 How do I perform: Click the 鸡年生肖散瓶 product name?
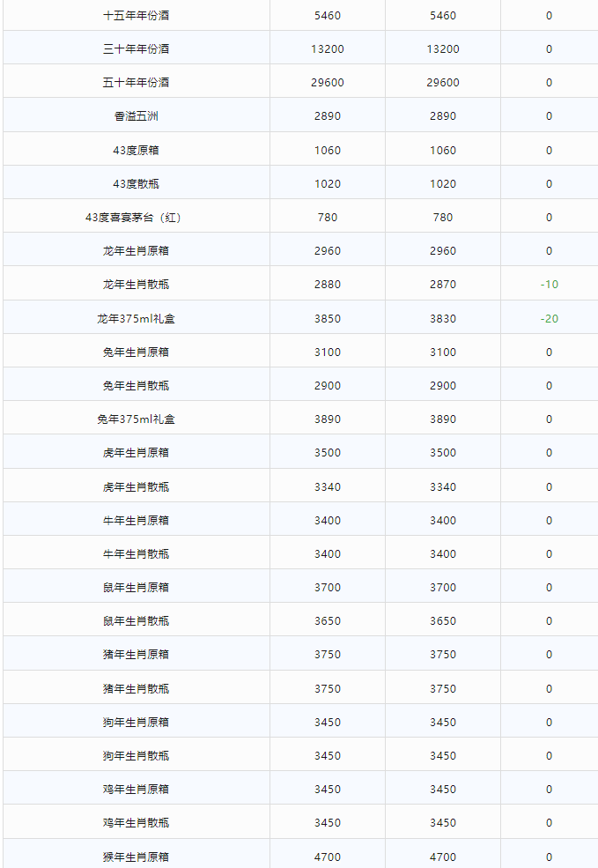[137, 822]
